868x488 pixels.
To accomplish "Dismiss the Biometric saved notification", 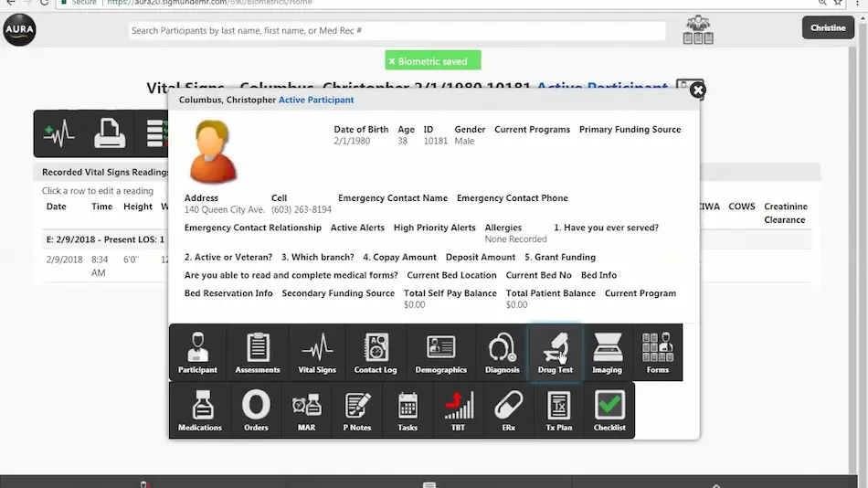I will pos(392,61).
